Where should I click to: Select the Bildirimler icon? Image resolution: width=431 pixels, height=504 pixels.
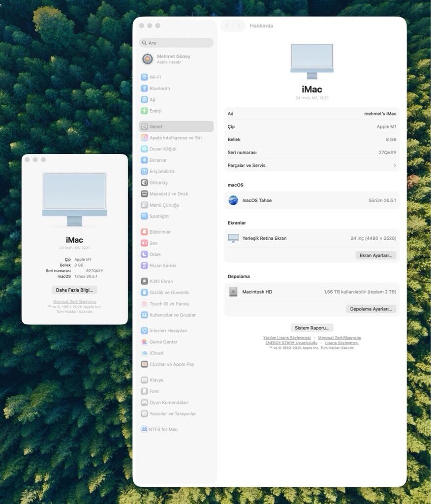144,232
